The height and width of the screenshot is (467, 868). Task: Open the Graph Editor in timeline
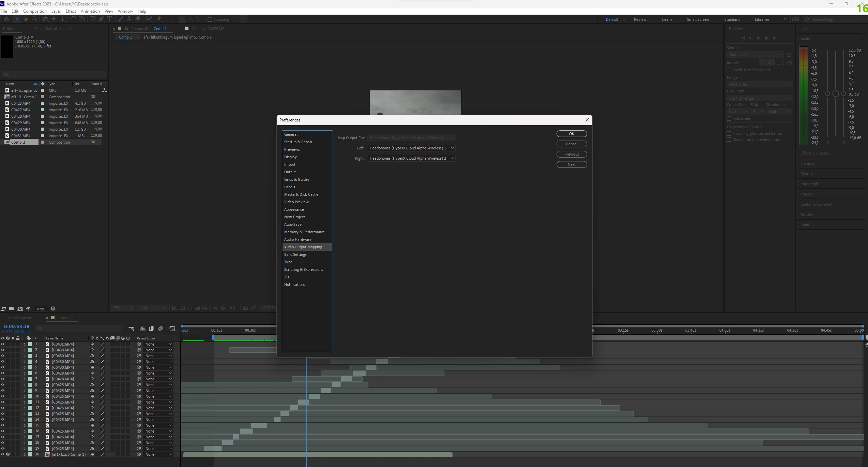point(172,329)
